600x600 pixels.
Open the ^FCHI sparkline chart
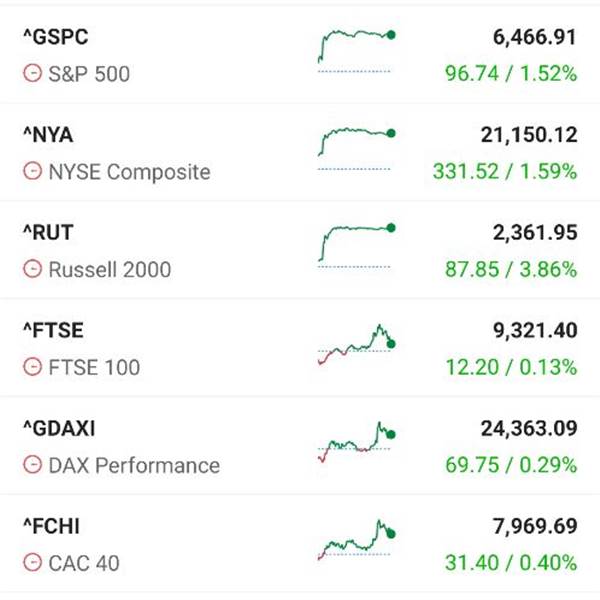(x=356, y=540)
